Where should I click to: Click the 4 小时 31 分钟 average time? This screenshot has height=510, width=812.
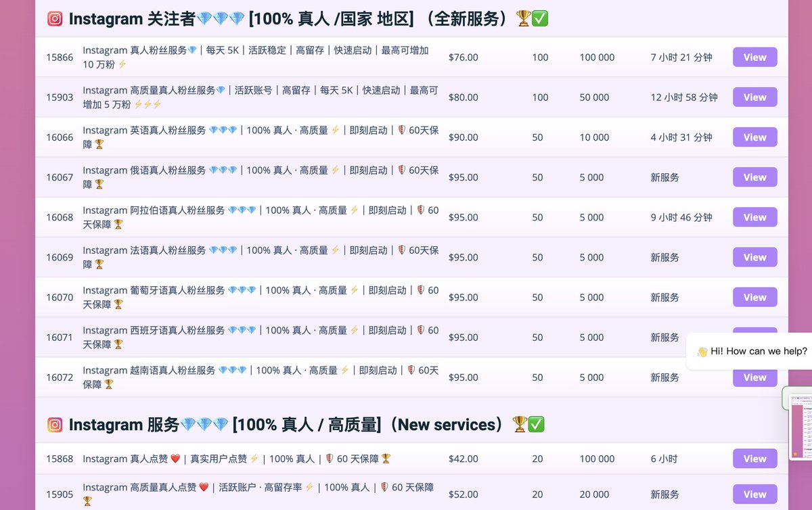coord(681,137)
